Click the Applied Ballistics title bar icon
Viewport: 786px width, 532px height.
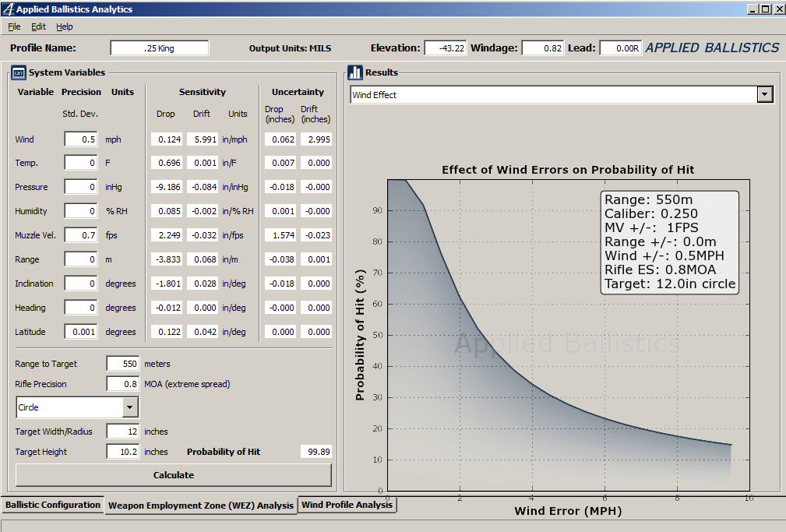pyautogui.click(x=8, y=9)
